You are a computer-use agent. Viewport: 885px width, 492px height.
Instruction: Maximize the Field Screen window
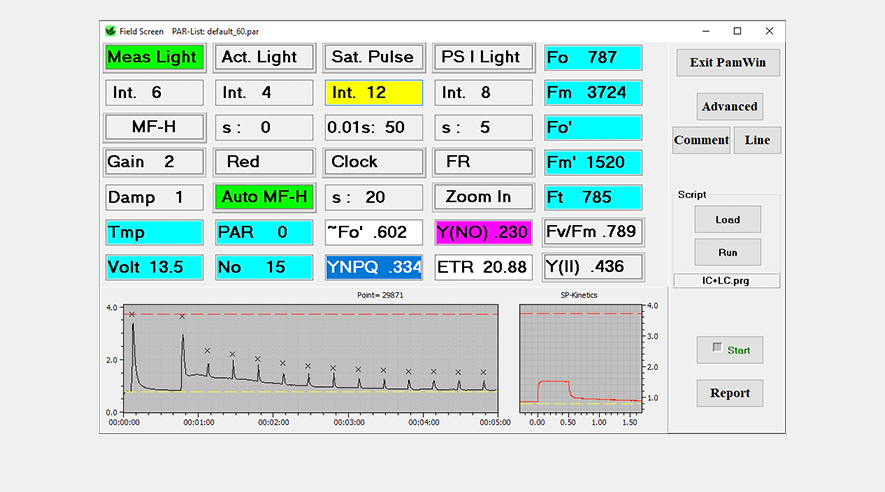737,31
